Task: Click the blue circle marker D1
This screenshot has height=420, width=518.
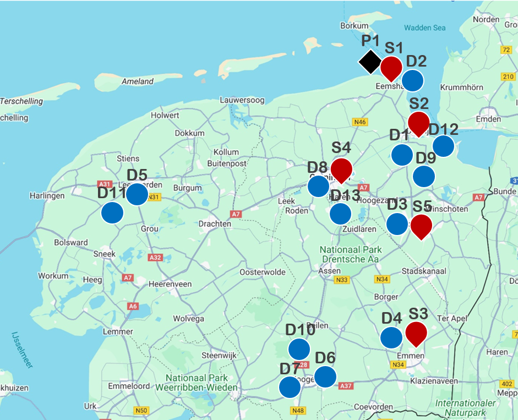Action: pos(402,155)
